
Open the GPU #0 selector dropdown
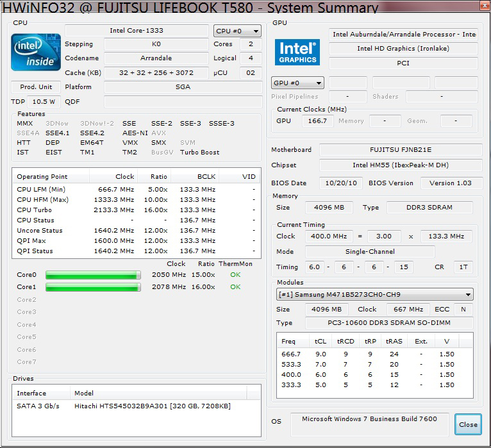coord(297,83)
